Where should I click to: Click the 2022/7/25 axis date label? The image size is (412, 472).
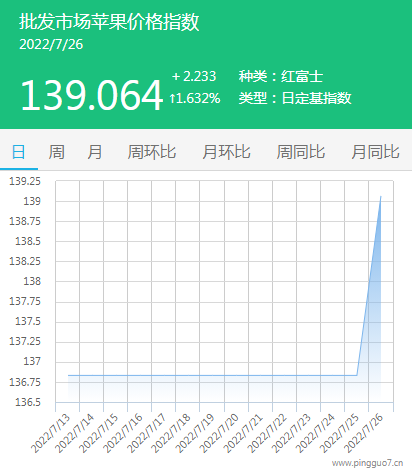(x=340, y=433)
